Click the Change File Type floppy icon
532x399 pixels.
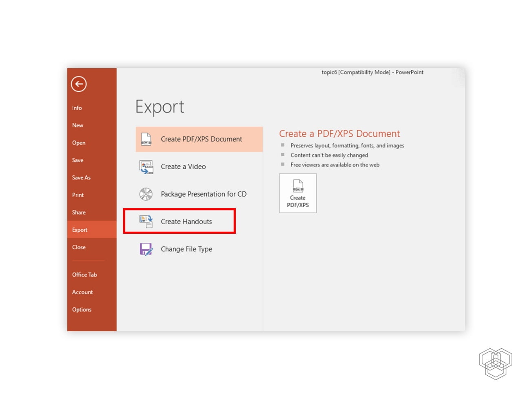point(146,249)
